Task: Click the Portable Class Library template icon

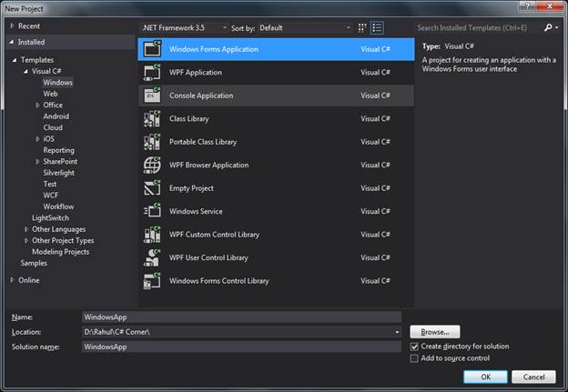Action: (152, 142)
